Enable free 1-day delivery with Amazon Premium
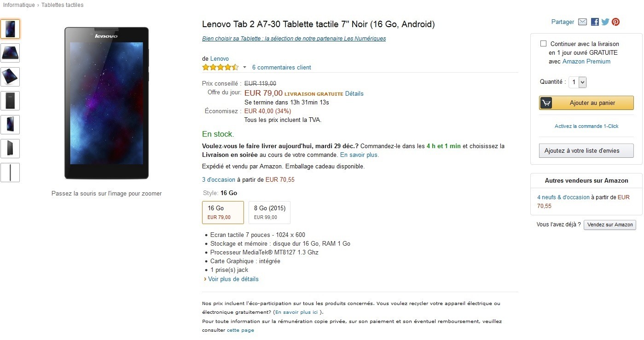The image size is (644, 340). click(x=542, y=43)
